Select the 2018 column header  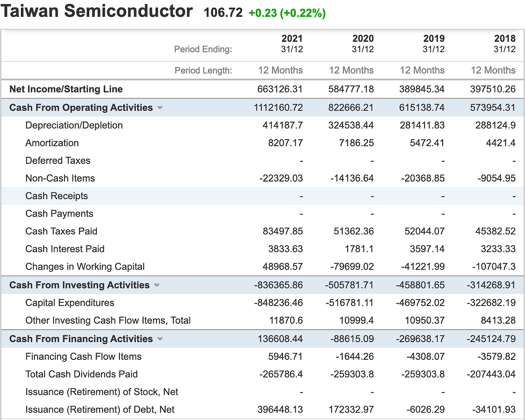click(x=505, y=39)
